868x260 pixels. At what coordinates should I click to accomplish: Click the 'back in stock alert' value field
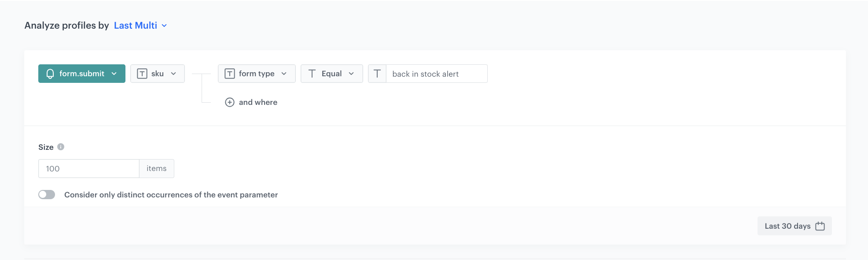click(436, 74)
